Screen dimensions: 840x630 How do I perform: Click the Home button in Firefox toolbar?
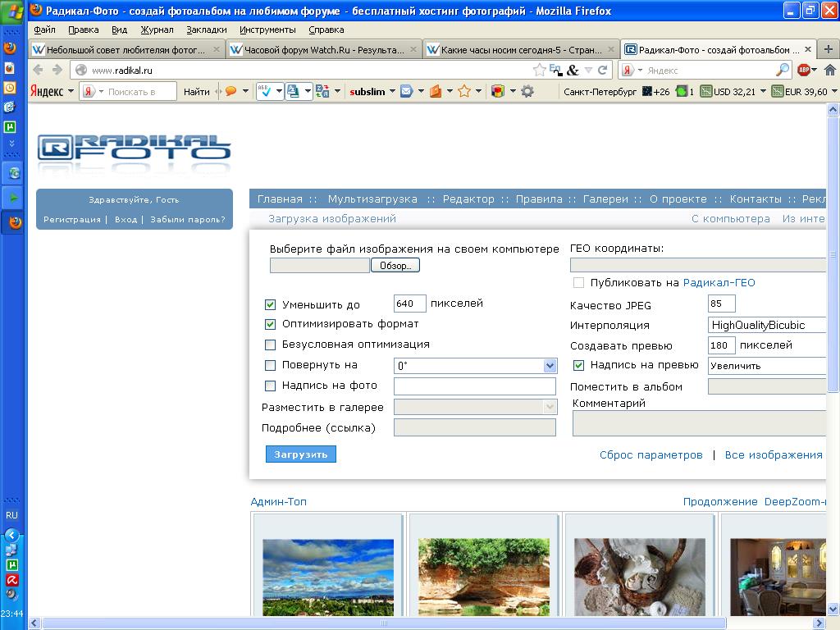[829, 71]
